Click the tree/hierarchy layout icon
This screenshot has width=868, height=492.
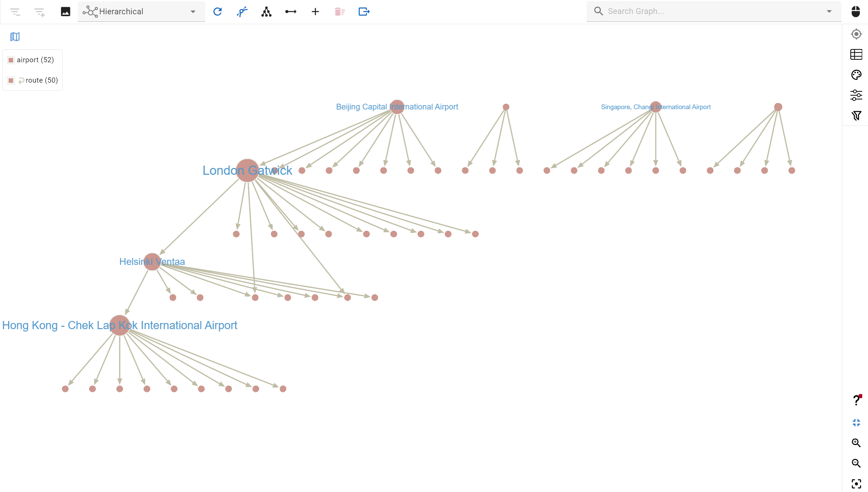tap(266, 11)
